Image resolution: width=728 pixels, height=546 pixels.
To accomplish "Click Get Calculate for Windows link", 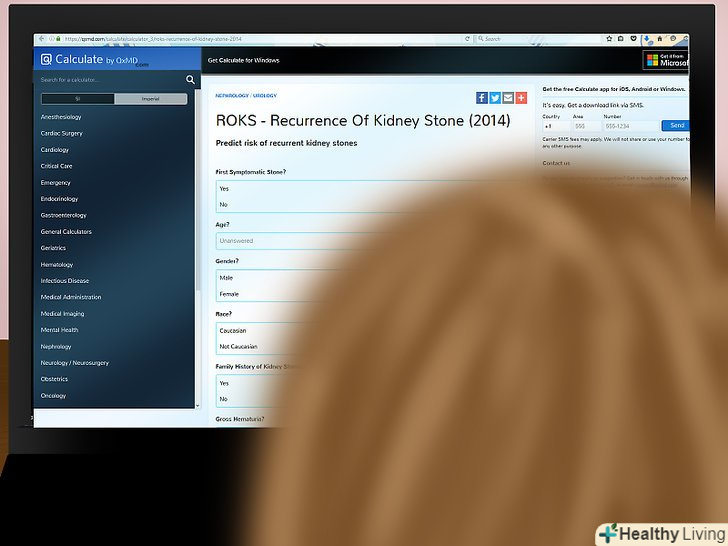I will coord(243,60).
